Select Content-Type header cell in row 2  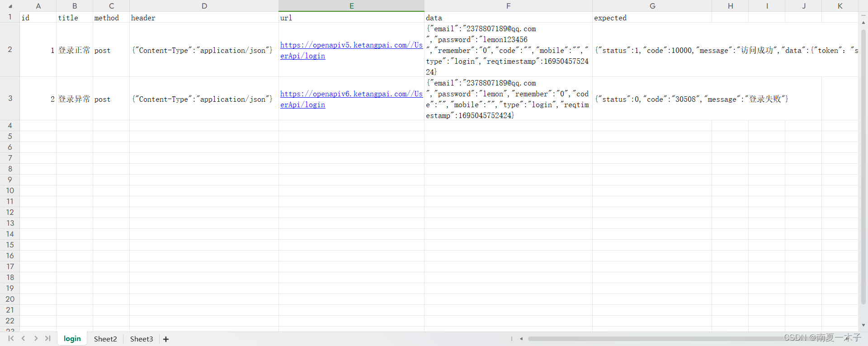(x=204, y=50)
